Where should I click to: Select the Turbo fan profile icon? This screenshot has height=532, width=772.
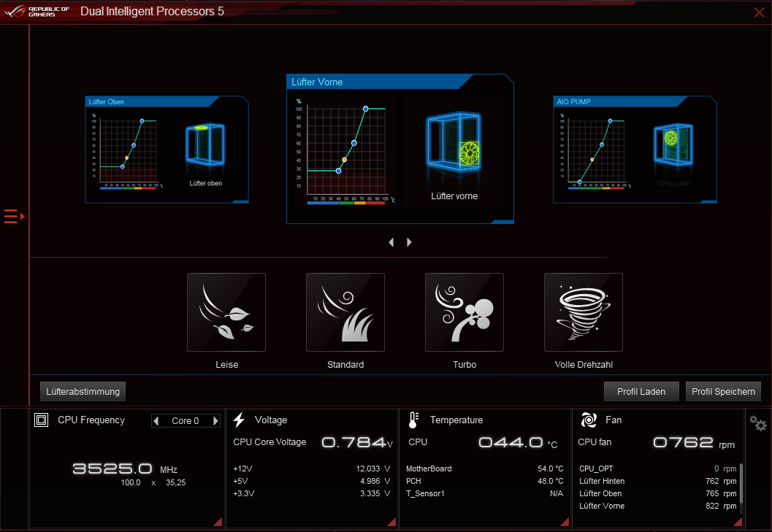[465, 312]
